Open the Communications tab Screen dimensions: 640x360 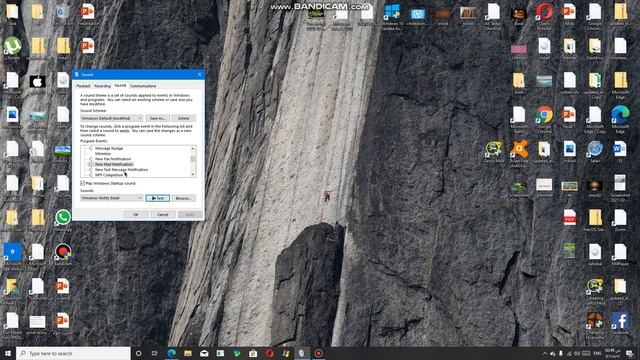(x=143, y=86)
